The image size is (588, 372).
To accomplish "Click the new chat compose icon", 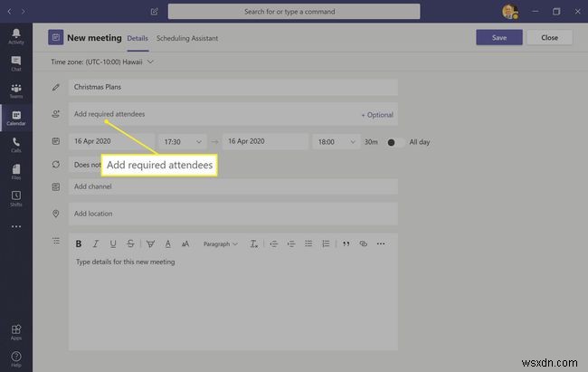I will (x=155, y=12).
